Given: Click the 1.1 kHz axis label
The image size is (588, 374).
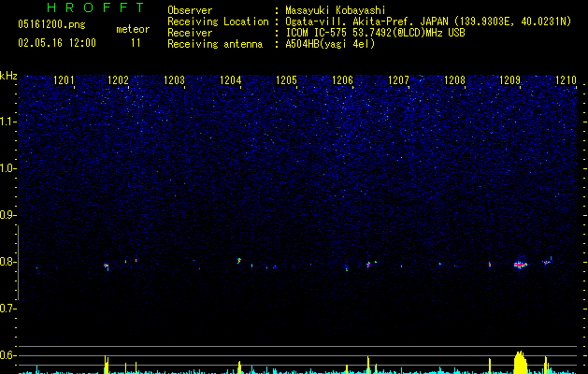Looking at the screenshot, I should [x=7, y=122].
